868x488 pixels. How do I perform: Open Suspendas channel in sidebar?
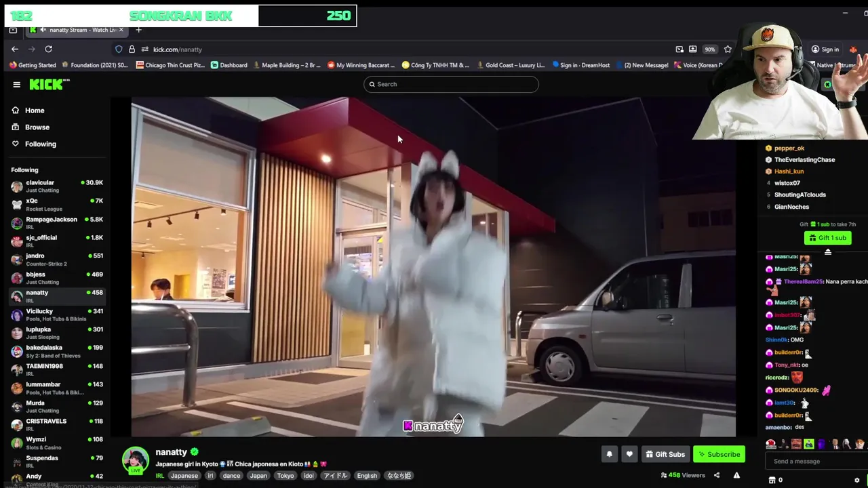(x=57, y=460)
